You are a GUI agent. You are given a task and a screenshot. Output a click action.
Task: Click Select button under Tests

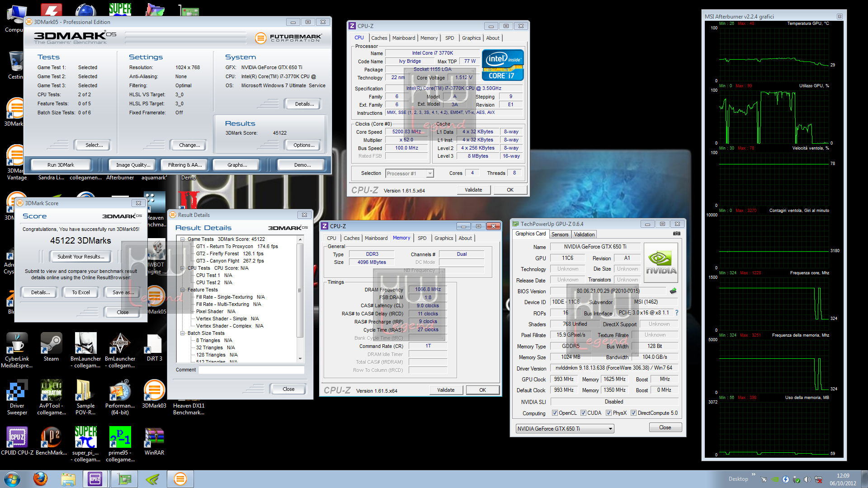tap(94, 145)
